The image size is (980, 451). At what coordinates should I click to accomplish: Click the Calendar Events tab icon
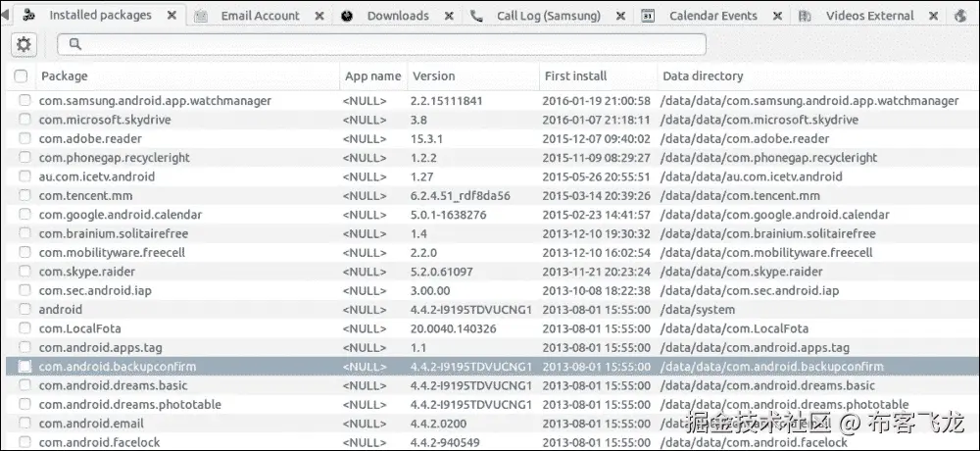click(x=649, y=17)
